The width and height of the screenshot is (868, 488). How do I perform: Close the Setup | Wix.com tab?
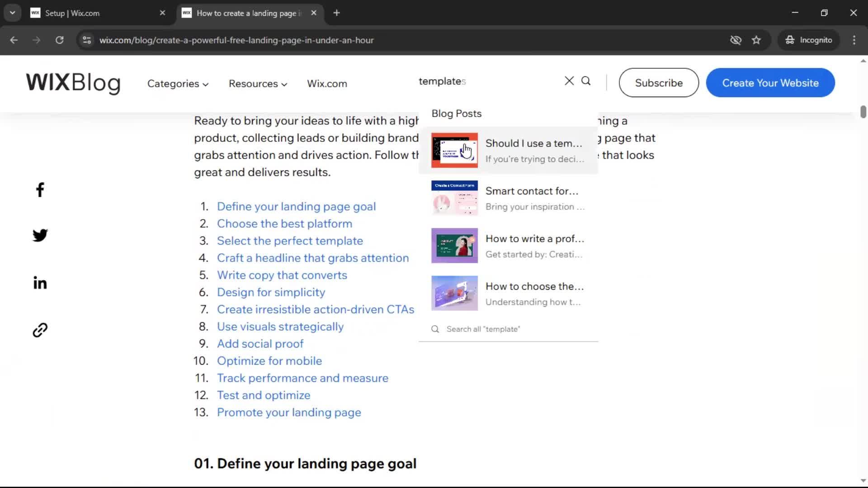click(x=162, y=13)
